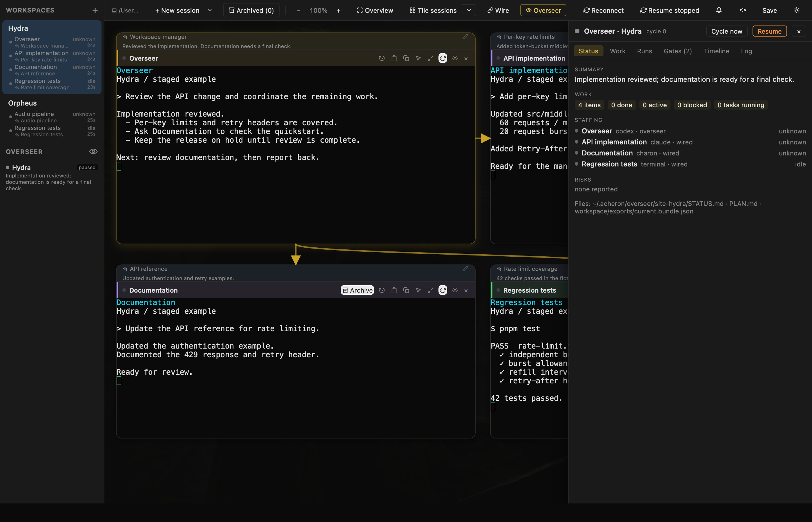This screenshot has height=522, width=812.
Task: Toggle the highlighted sync icon in the Documentation session header
Action: [x=443, y=290]
